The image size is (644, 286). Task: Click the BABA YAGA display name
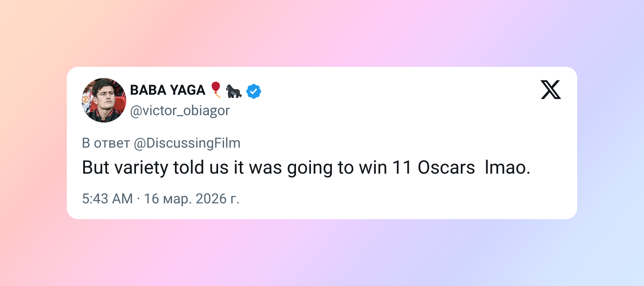pos(167,90)
